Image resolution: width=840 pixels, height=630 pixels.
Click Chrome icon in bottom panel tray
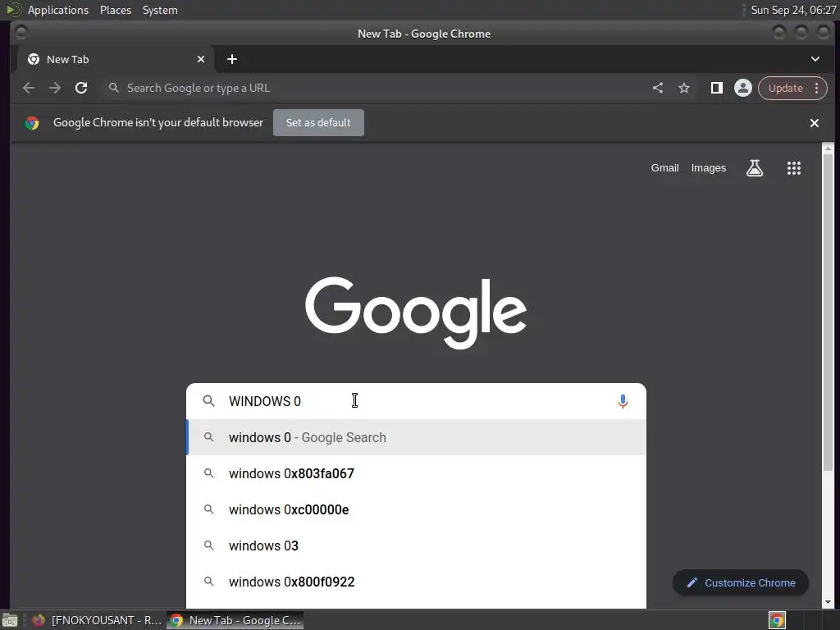coord(777,620)
